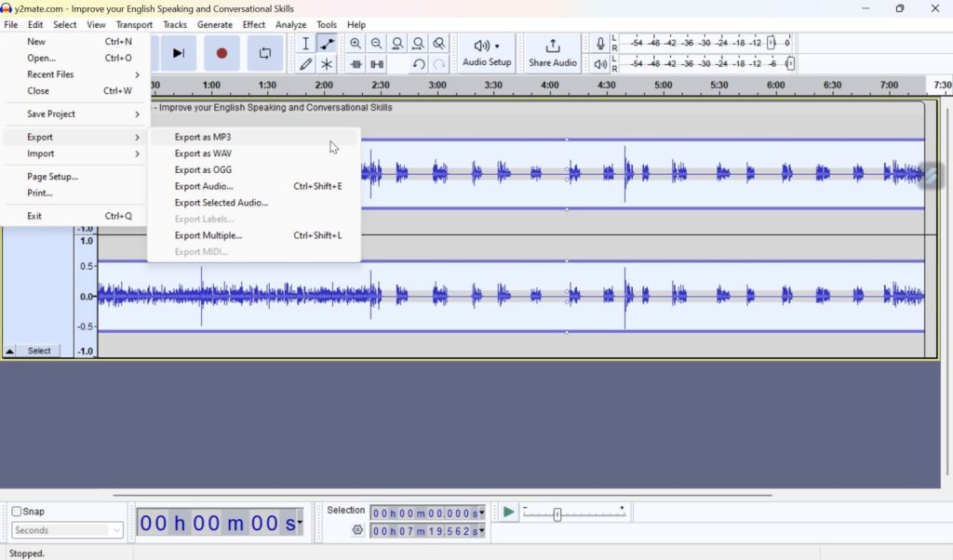Select the Envelope tool

click(x=327, y=44)
